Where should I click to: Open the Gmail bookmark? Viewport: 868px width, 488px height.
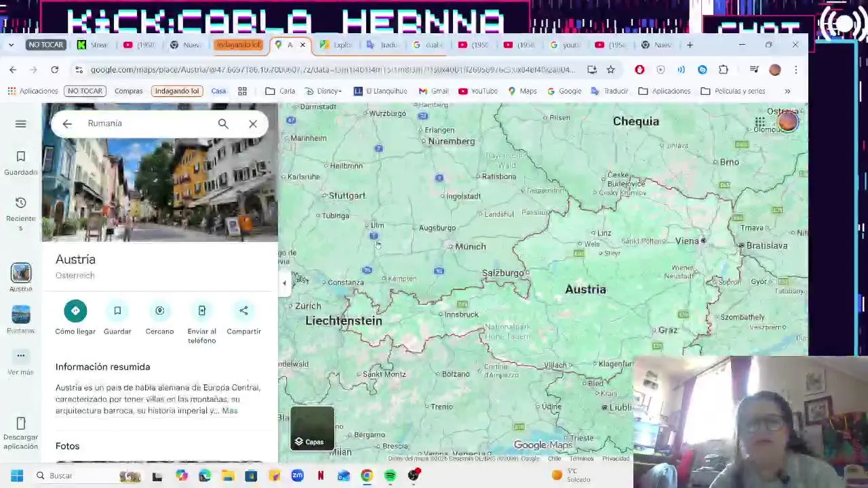coord(433,91)
